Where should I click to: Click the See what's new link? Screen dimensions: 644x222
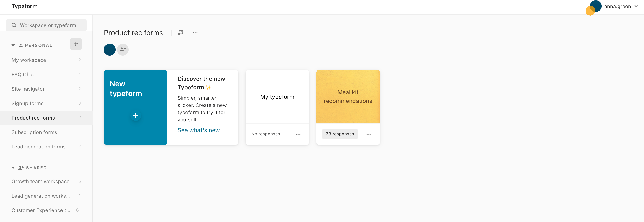[198, 130]
